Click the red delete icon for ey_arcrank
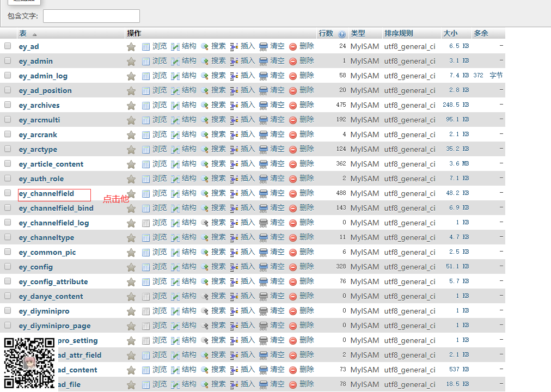Viewport: 551px width, 392px height. pos(293,135)
